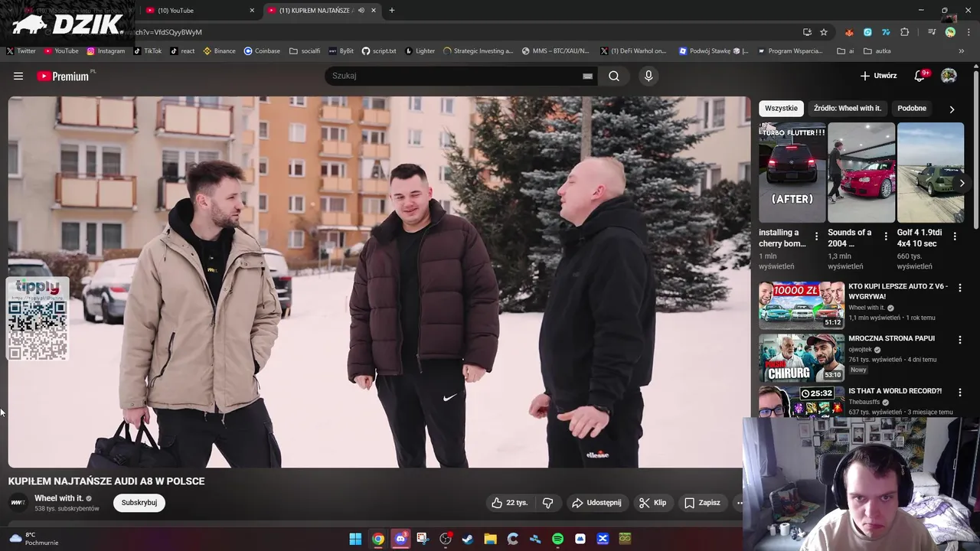Open the 'Wheel with it.' channel name link
Viewport: 980px width, 551px height.
pos(59,498)
